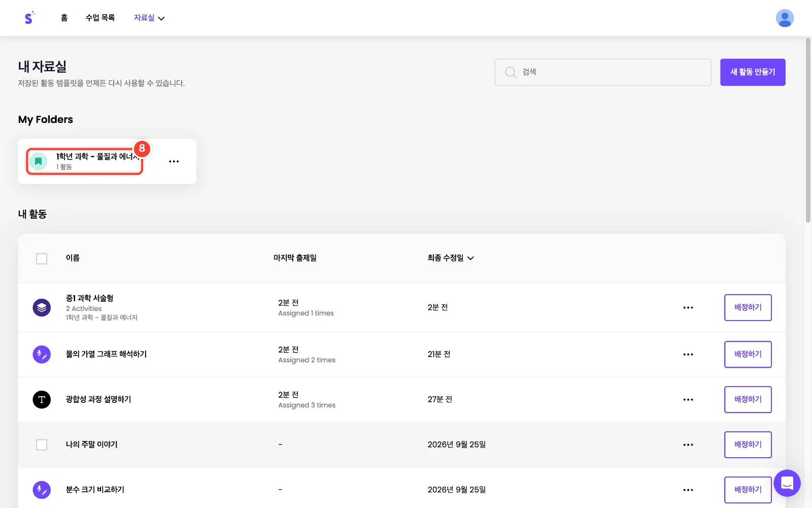Click the 검색 search input field
The width and height of the screenshot is (812, 508).
pyautogui.click(x=603, y=72)
